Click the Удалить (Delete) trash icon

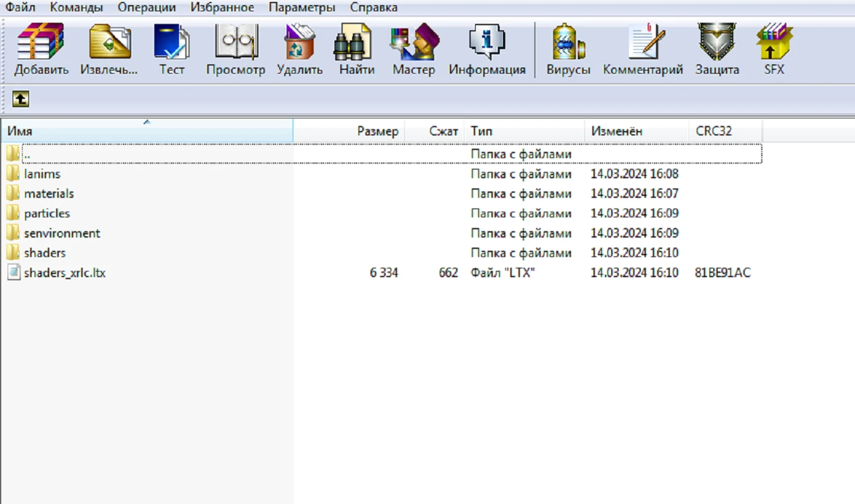point(300,42)
